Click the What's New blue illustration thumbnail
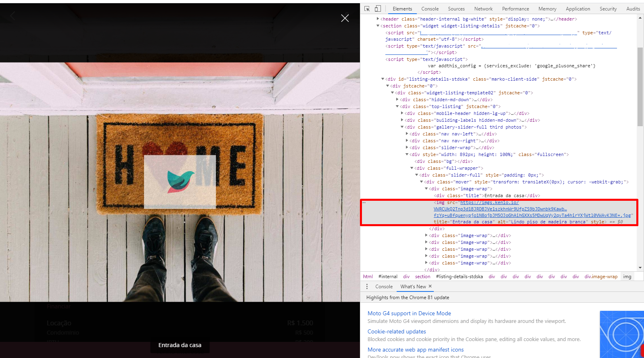This screenshot has width=644, height=358. 621,334
